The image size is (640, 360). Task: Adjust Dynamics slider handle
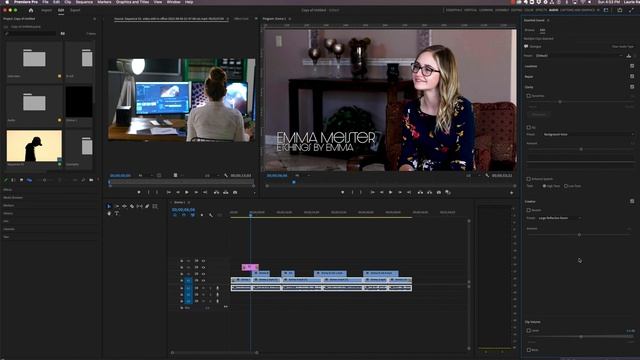pyautogui.click(x=560, y=102)
